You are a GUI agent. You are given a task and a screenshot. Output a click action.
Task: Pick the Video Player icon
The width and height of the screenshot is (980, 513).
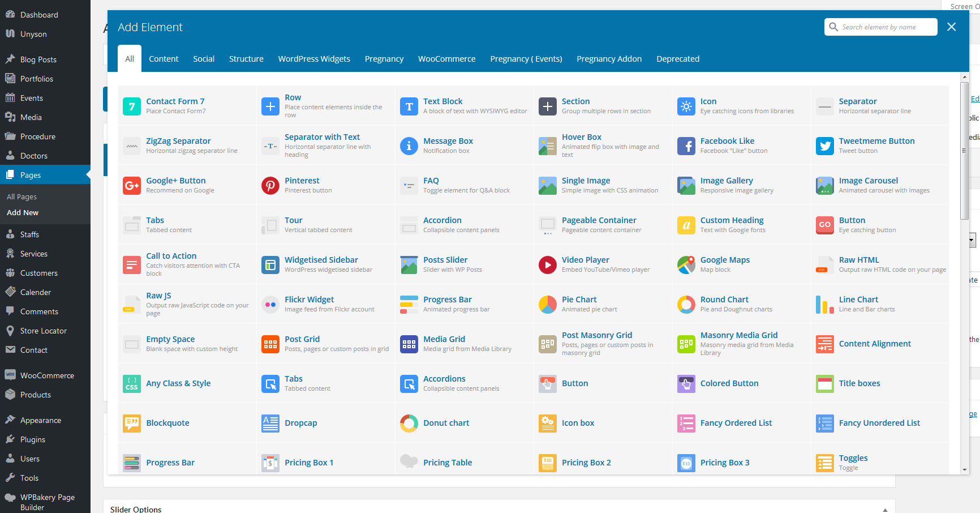click(548, 264)
